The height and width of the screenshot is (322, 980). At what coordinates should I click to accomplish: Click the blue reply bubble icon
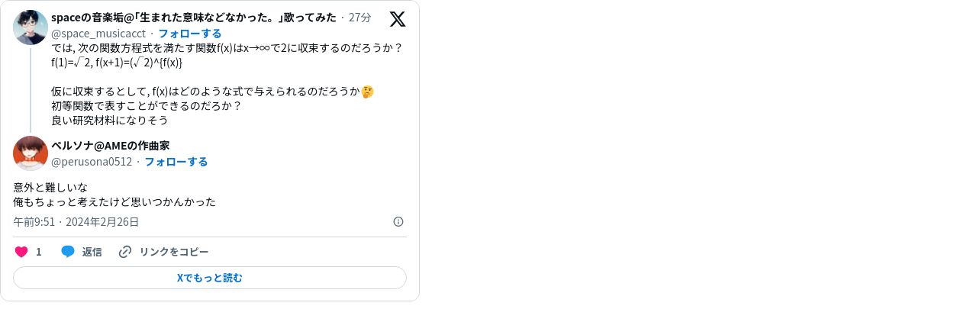point(68,252)
